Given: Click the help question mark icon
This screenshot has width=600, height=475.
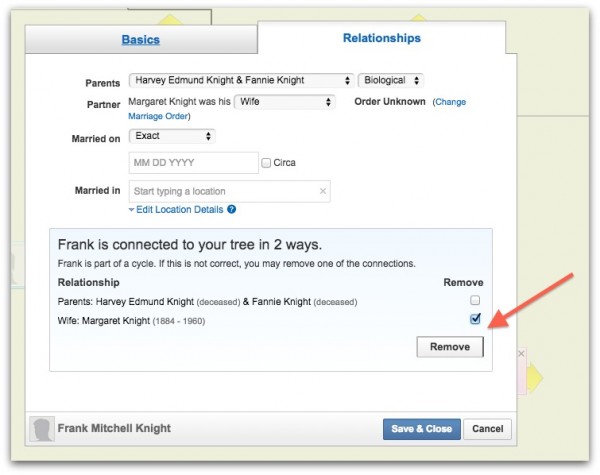Looking at the screenshot, I should (232, 209).
